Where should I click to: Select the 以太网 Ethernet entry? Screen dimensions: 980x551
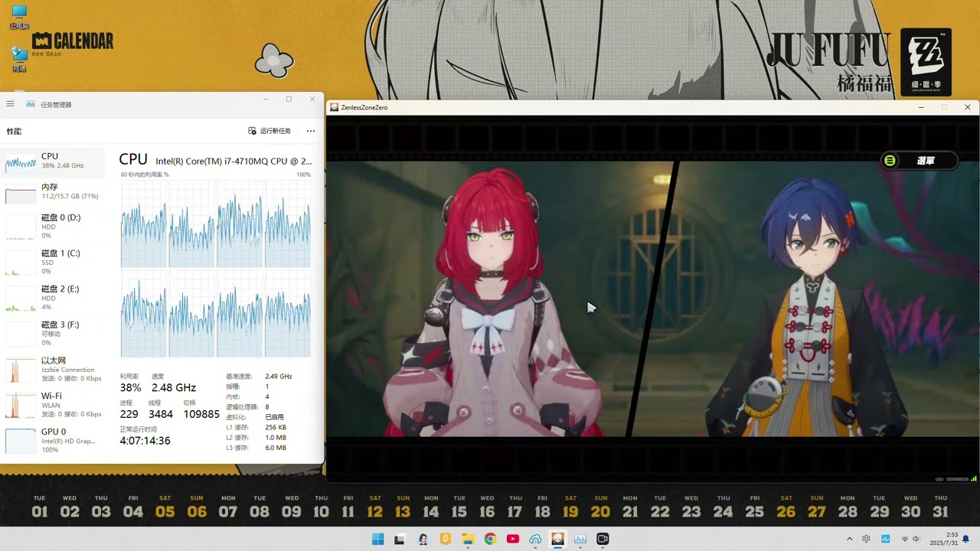pos(54,369)
